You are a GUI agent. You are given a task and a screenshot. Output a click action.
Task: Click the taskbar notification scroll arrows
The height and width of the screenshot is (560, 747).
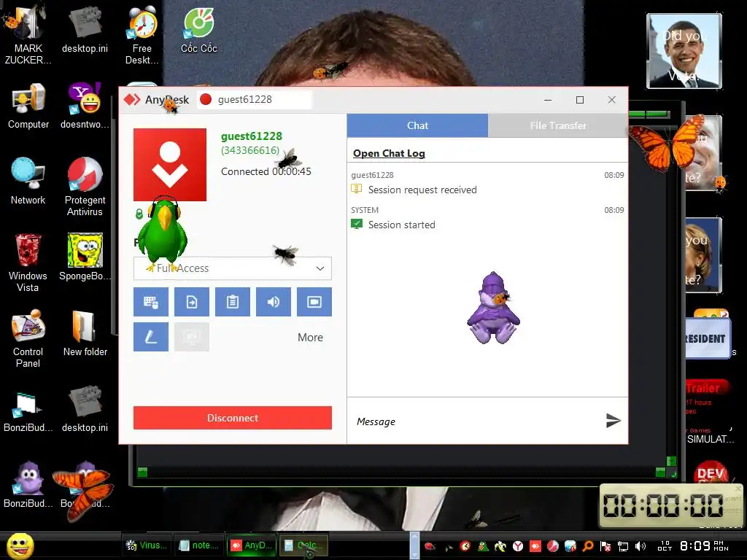pos(414,545)
